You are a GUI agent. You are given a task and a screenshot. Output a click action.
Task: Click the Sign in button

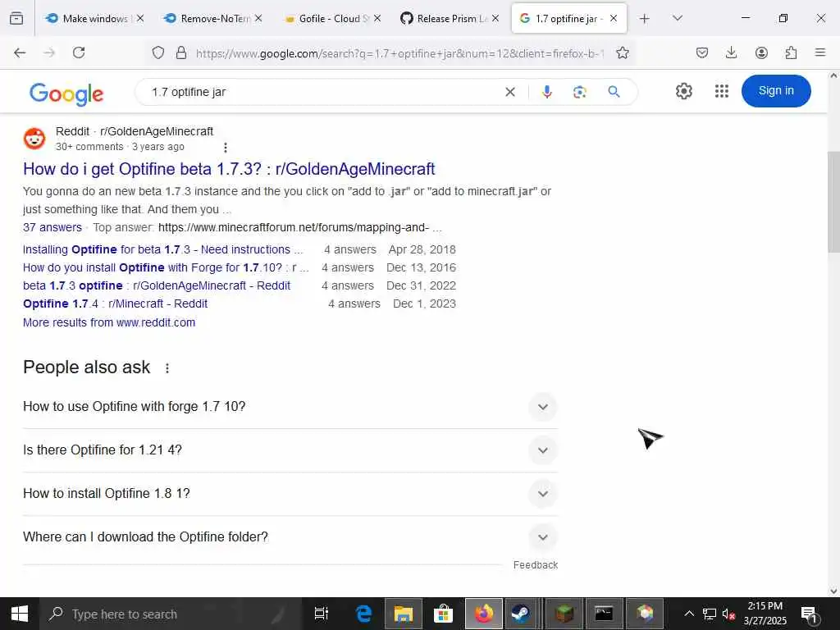776,90
